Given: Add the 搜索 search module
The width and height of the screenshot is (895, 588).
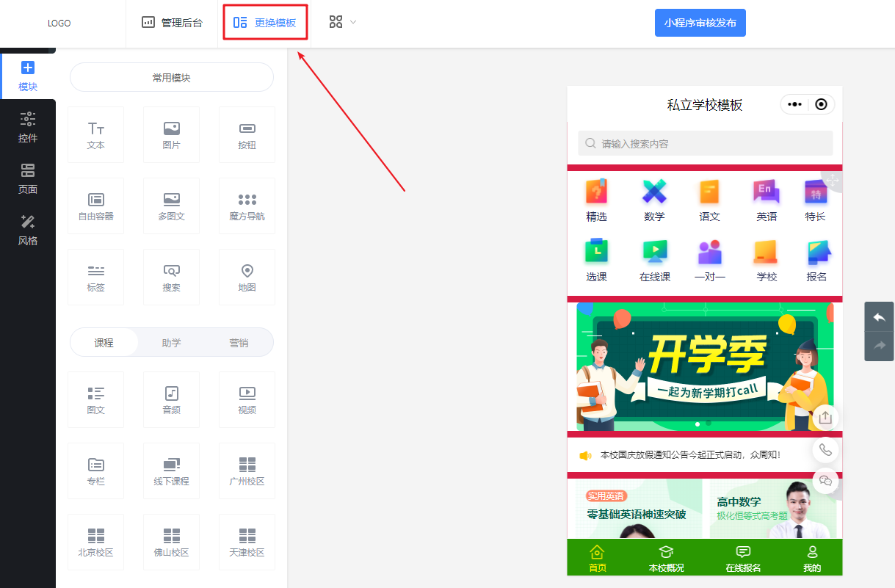Looking at the screenshot, I should coord(171,277).
